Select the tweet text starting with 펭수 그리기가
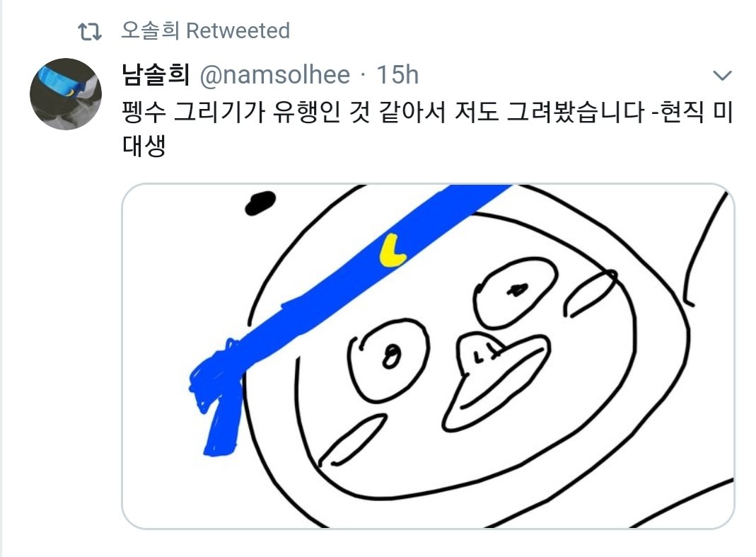The image size is (756, 557). 427,128
